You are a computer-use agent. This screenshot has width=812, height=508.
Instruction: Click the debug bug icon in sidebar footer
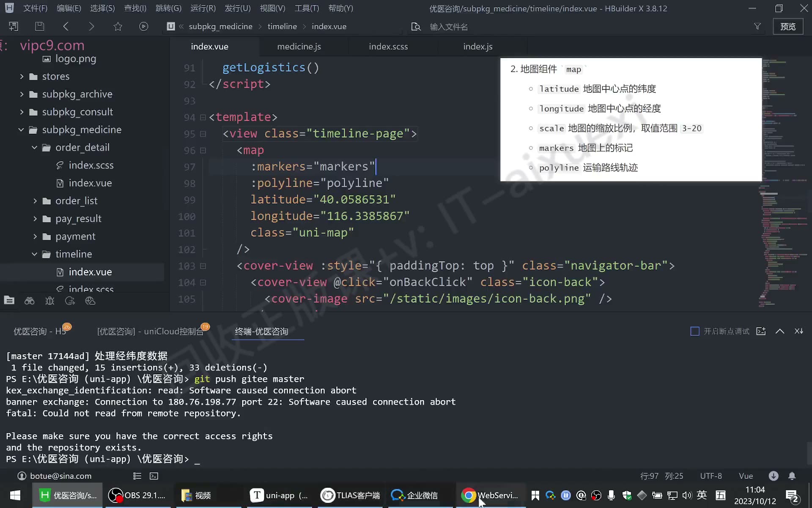(50, 301)
